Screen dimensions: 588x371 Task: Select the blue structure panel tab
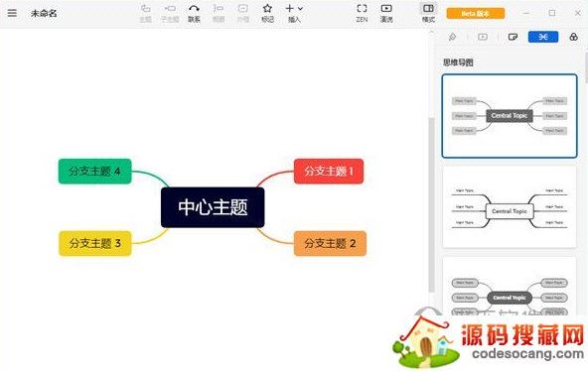pyautogui.click(x=543, y=37)
